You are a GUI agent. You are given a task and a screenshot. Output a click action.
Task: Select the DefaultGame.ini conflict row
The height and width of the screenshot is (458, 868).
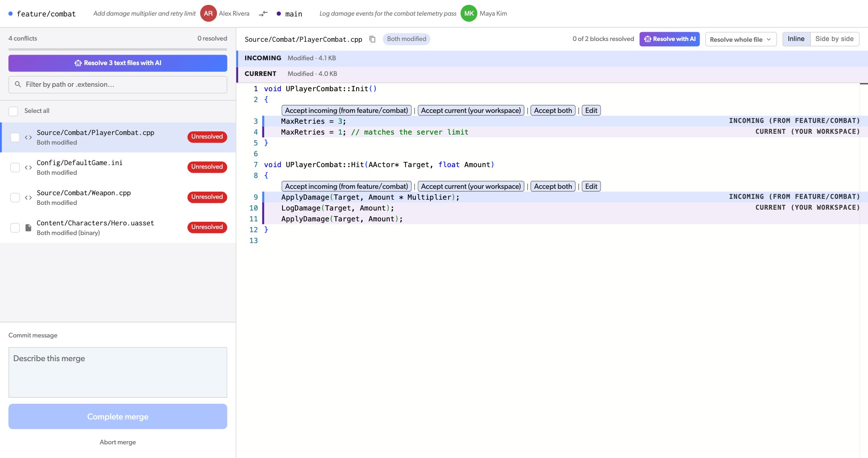click(x=118, y=168)
